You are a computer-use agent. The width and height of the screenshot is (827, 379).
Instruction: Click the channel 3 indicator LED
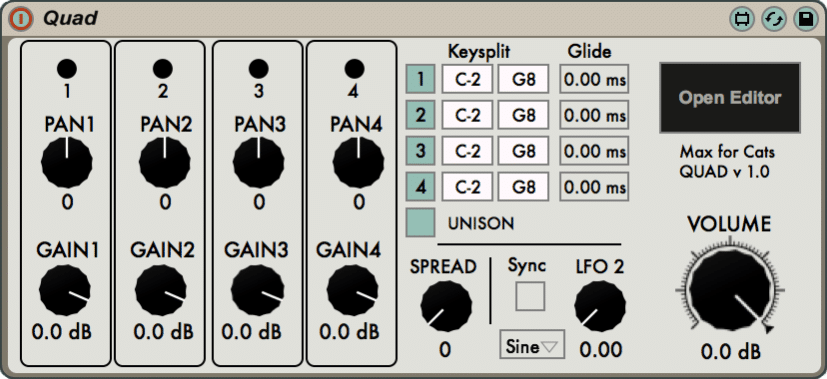[x=258, y=69]
